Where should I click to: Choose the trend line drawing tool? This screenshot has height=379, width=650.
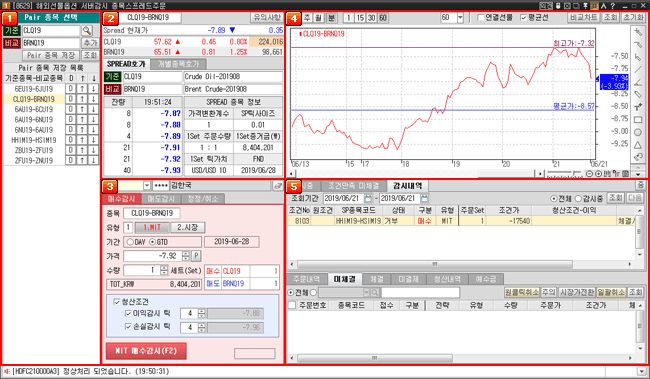(638, 69)
